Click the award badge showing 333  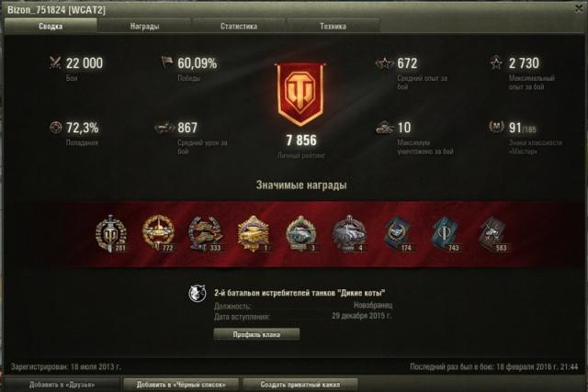click(x=206, y=233)
